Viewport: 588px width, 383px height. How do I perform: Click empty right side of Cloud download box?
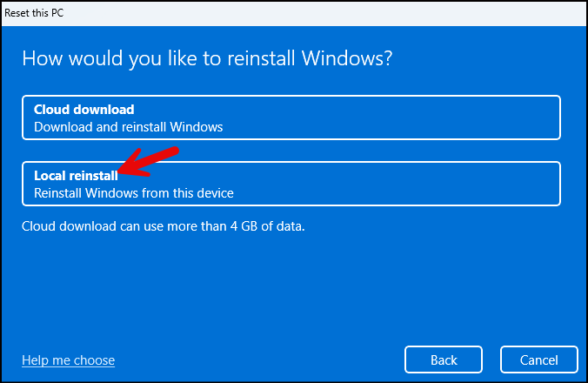(x=412, y=118)
